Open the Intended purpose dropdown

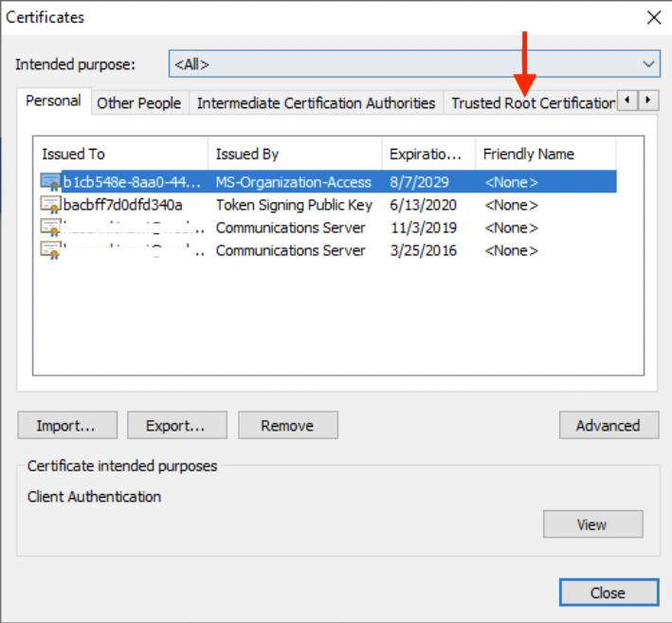(414, 64)
